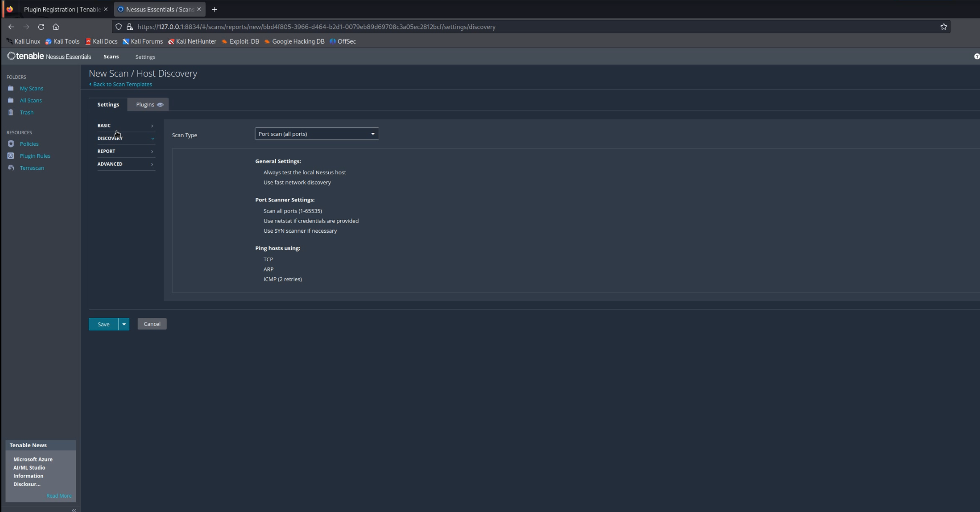Collapse sidebar with double-chevron icon
This screenshot has height=512, width=980.
pyautogui.click(x=74, y=510)
